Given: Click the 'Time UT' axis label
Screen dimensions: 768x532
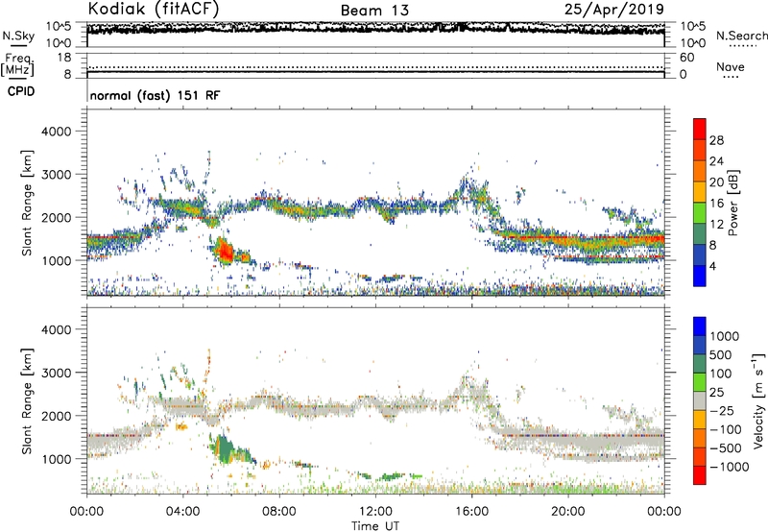Looking at the screenshot, I should (x=375, y=526).
